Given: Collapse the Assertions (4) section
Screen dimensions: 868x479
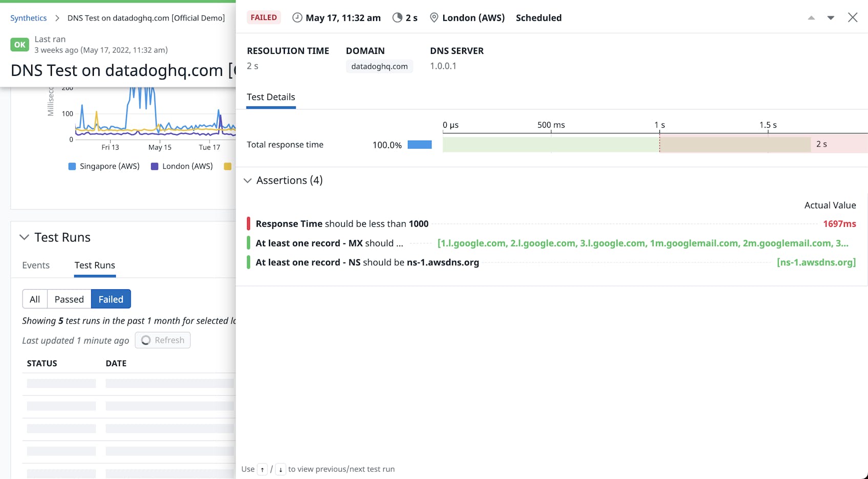Looking at the screenshot, I should [247, 181].
